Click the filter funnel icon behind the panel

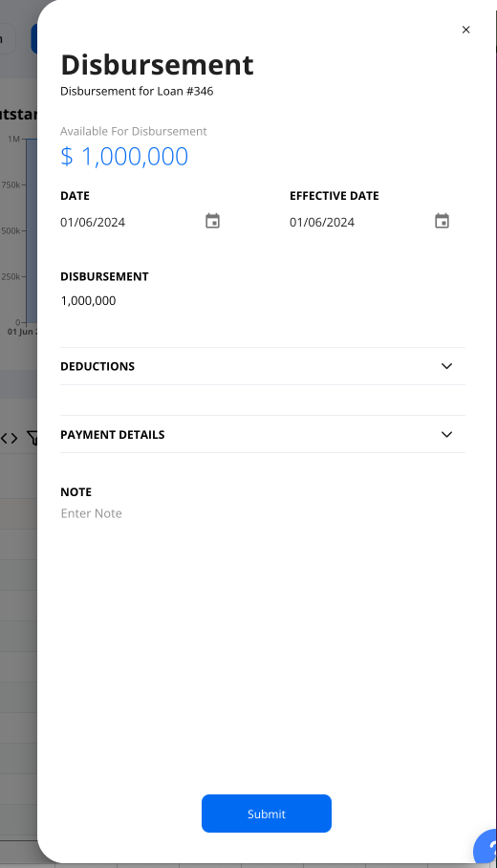click(32, 439)
